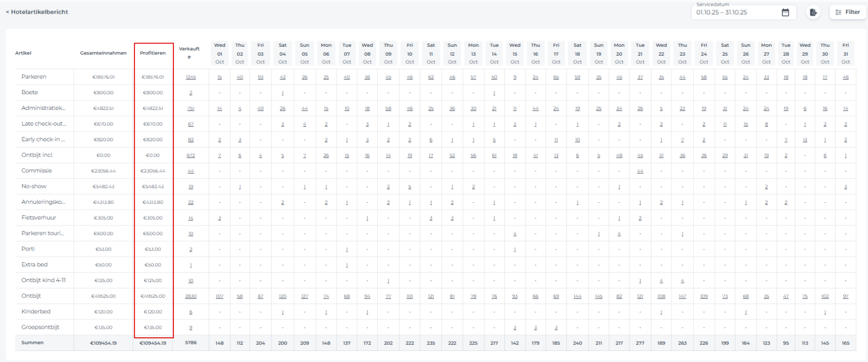Image resolution: width=868 pixels, height=362 pixels.
Task: Open Ontbijt total sold count 2830
Action: [191, 296]
